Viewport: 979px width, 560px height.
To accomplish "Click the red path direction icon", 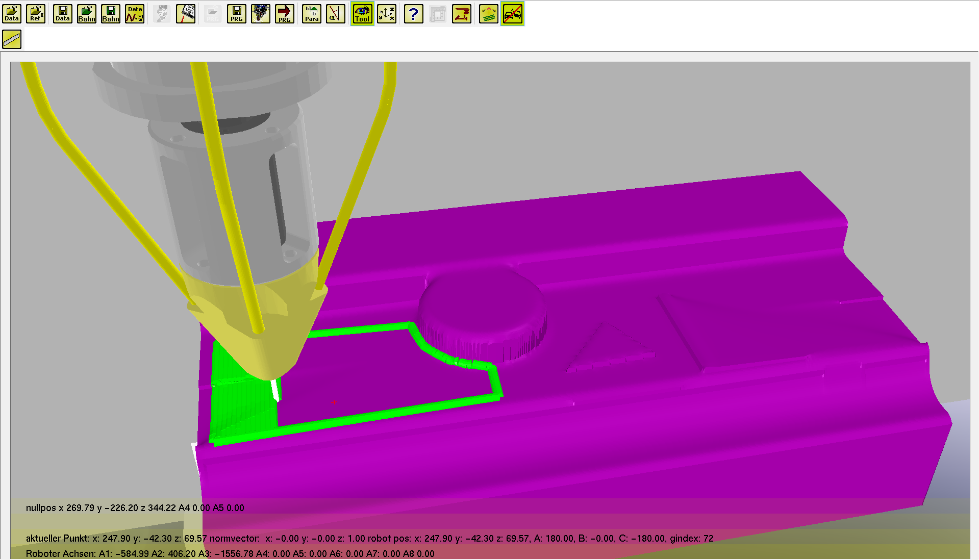I will pos(462,14).
